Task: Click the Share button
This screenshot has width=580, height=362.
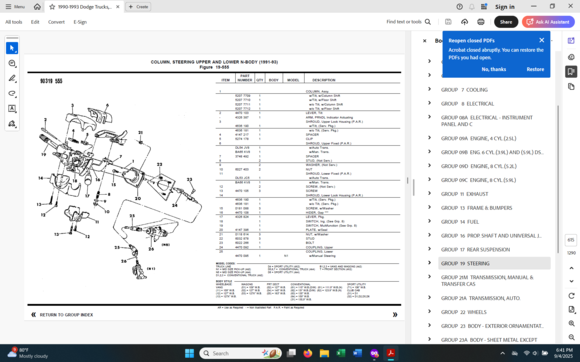Action: [x=506, y=22]
